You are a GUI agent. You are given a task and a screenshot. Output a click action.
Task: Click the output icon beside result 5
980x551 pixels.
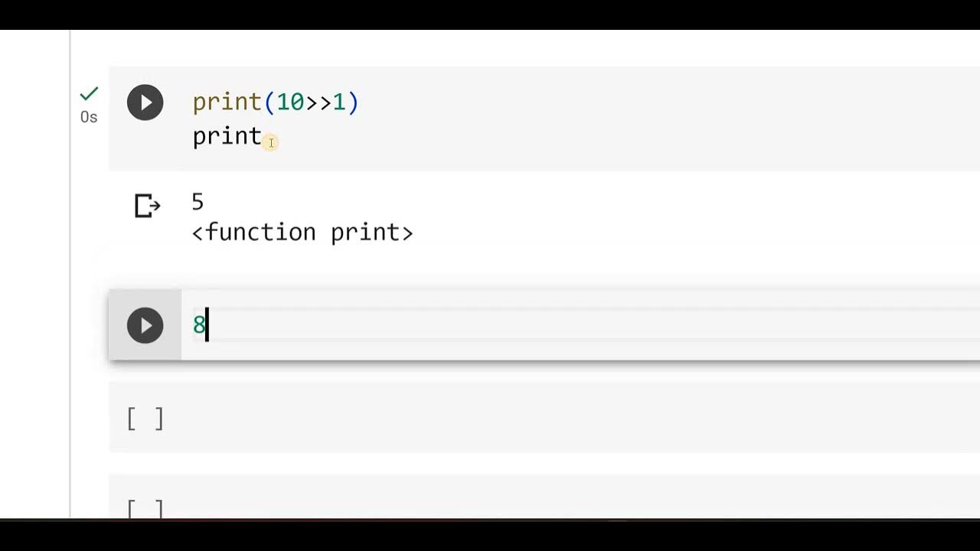pyautogui.click(x=147, y=205)
